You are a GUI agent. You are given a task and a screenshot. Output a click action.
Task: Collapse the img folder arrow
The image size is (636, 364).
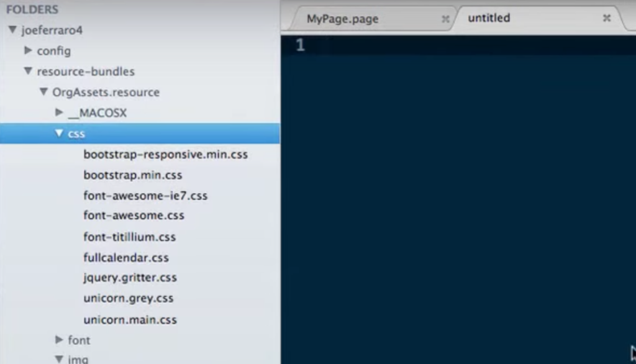pos(59,359)
